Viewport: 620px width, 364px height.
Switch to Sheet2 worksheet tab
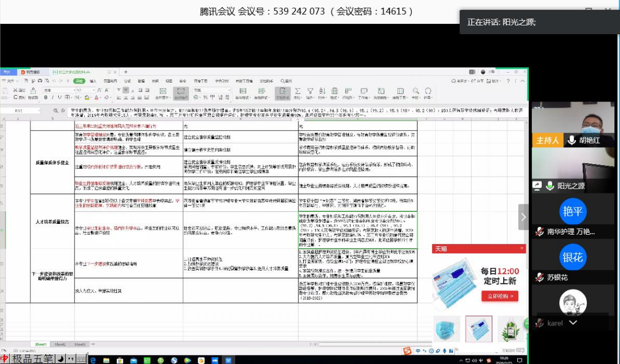pos(60,344)
